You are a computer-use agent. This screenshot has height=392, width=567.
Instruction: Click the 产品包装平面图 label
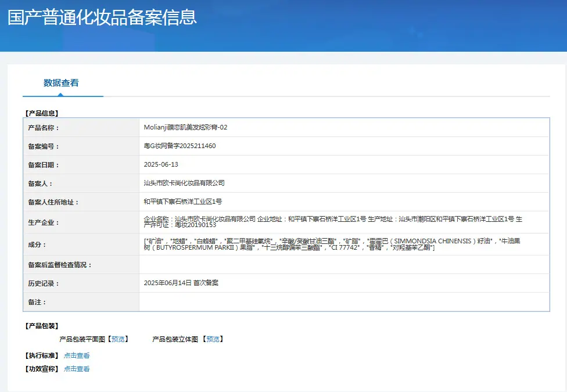pos(82,339)
